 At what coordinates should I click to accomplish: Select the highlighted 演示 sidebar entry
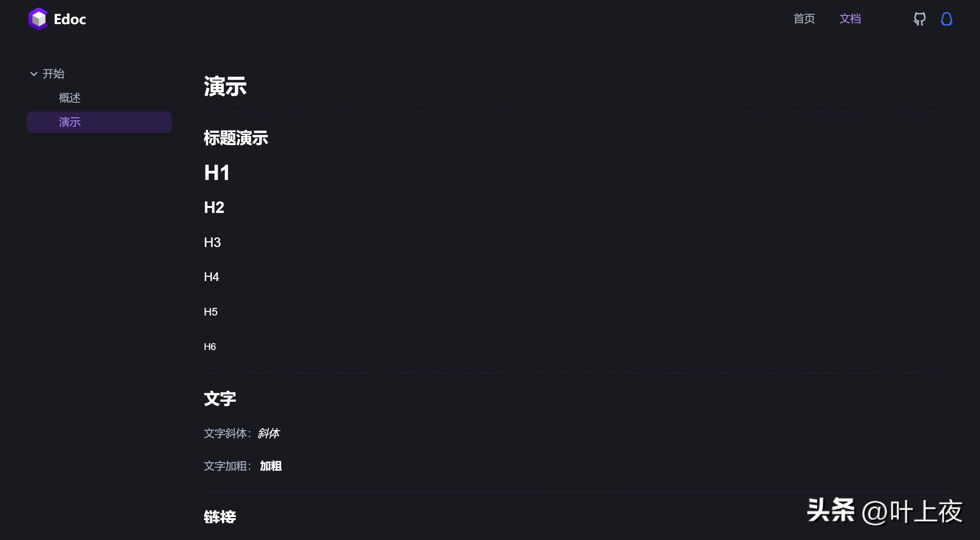pyautogui.click(x=69, y=122)
